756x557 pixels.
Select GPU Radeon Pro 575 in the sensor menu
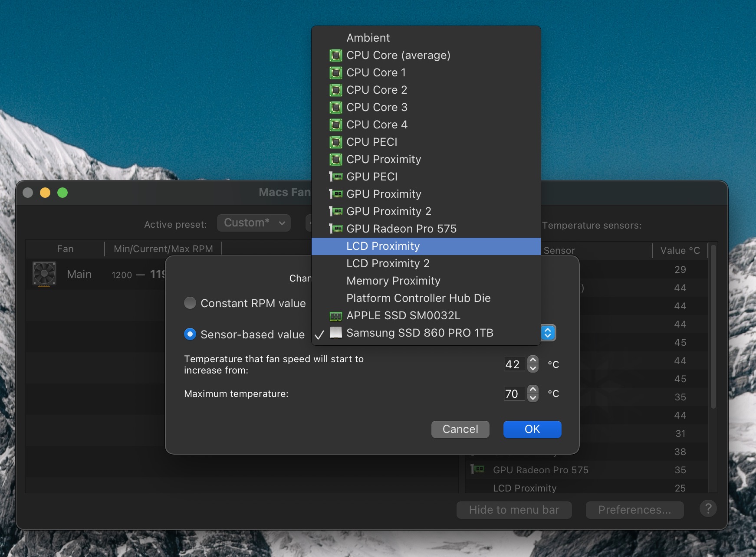(x=426, y=229)
